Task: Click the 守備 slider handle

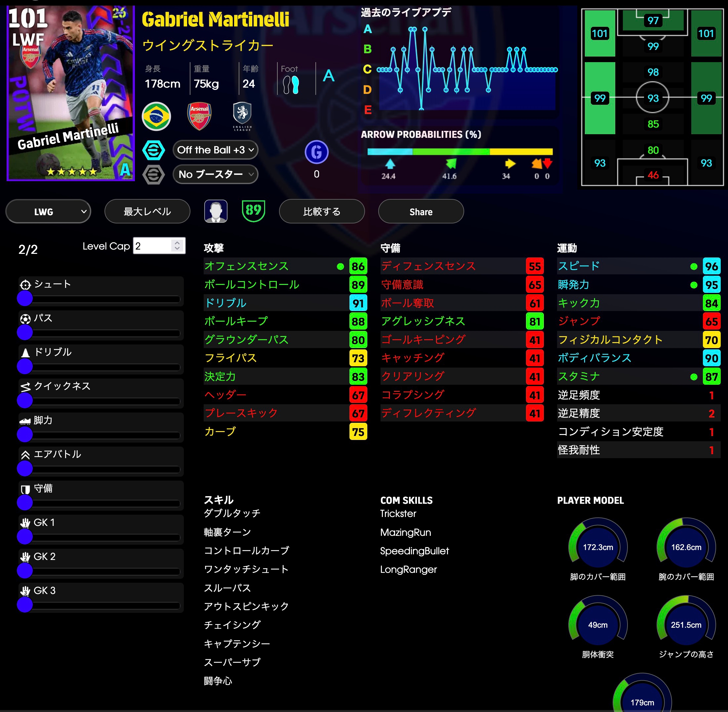Action: [25, 502]
